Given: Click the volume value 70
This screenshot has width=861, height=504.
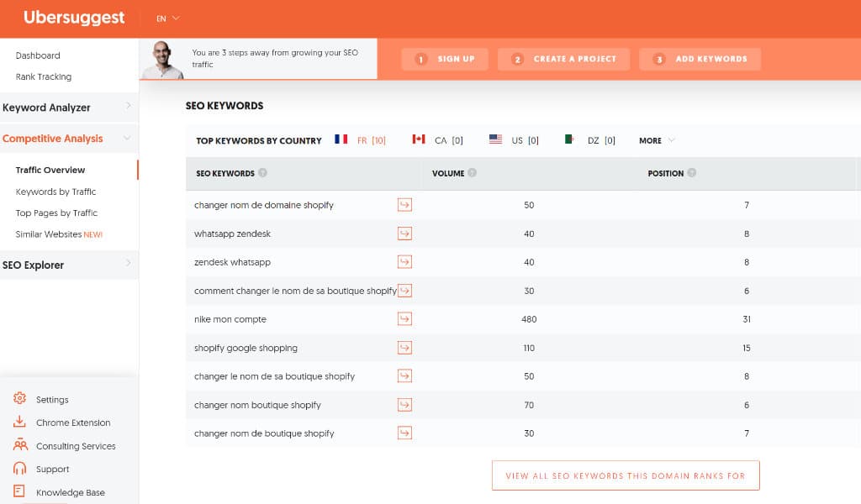Looking at the screenshot, I should click(x=529, y=405).
